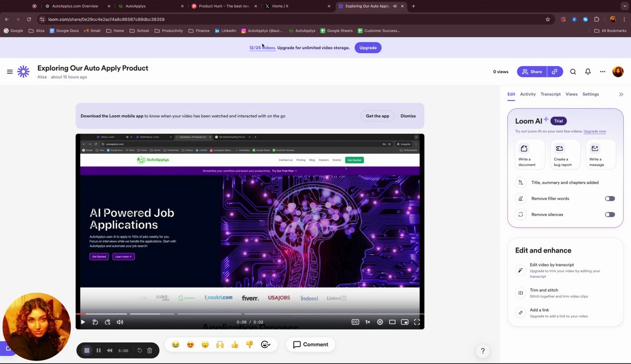Enable picture-in-picture mode
Image resolution: width=631 pixels, height=364 pixels.
(405, 322)
